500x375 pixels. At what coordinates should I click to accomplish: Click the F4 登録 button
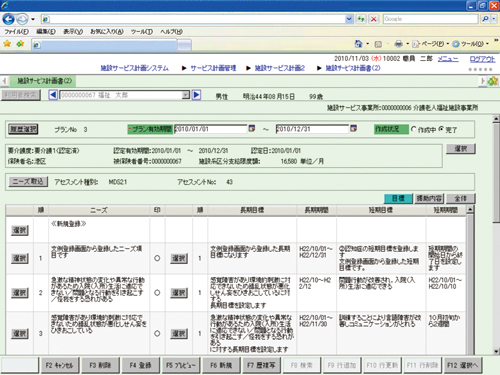[x=140, y=365]
